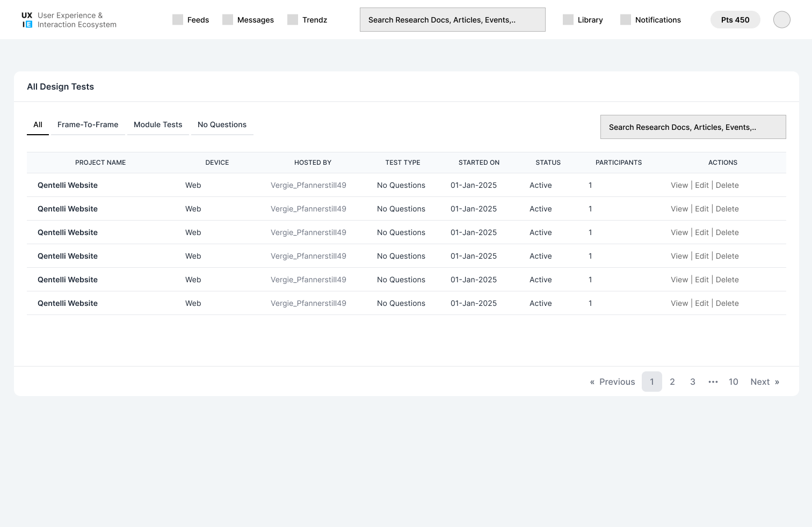Open host Vergie_Pfannerstill49 in the first row
Image resolution: width=812 pixels, height=527 pixels.
308,185
